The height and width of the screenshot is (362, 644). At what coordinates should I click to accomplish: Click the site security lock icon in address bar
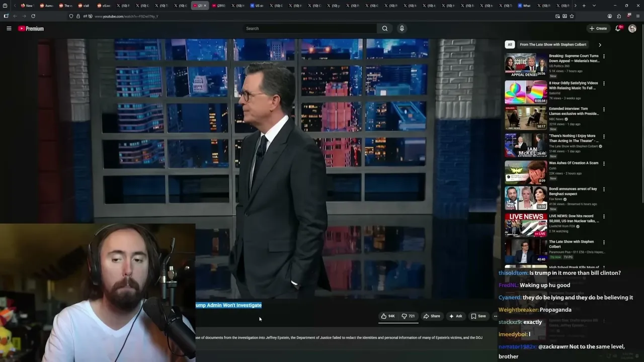point(78,16)
